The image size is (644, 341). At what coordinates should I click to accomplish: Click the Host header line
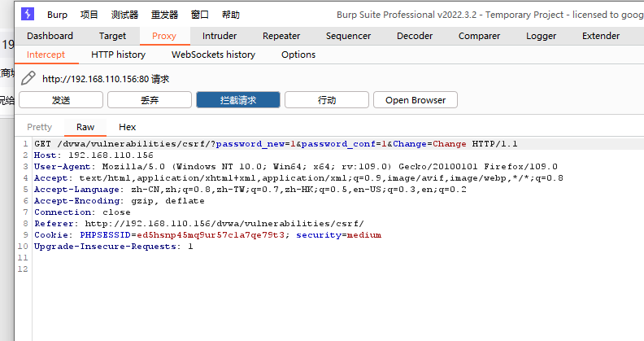click(94, 155)
